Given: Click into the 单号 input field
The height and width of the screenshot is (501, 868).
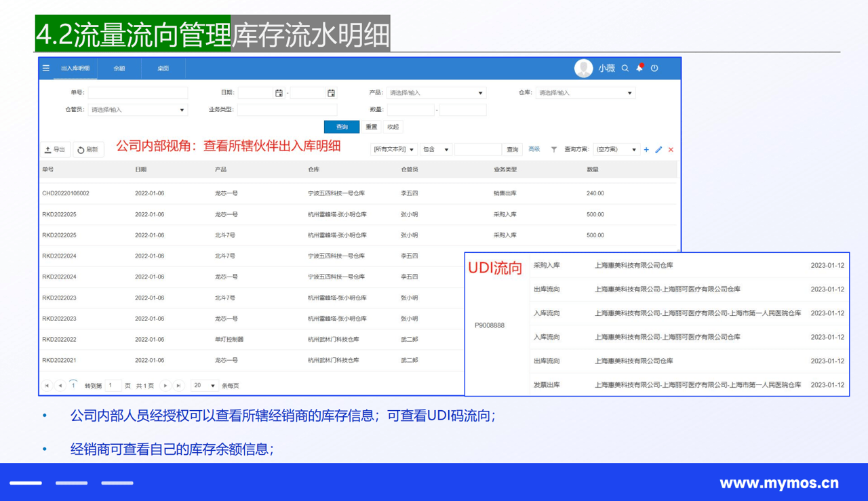Looking at the screenshot, I should (138, 93).
